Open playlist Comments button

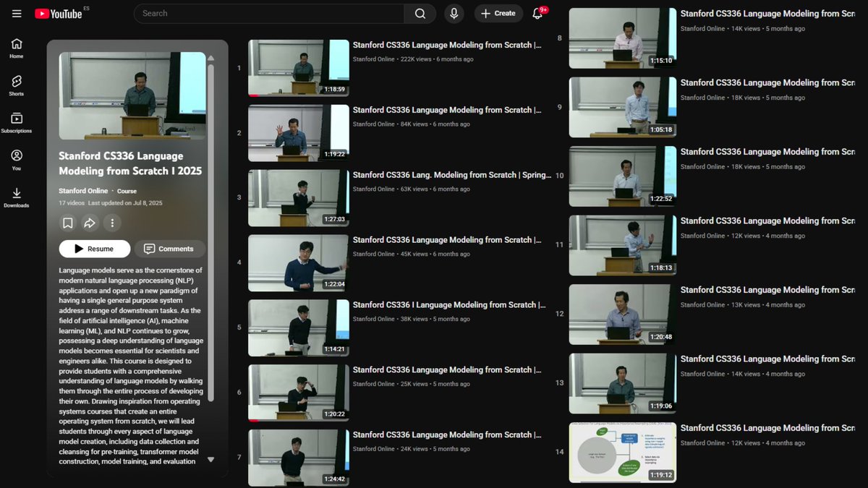pos(169,249)
